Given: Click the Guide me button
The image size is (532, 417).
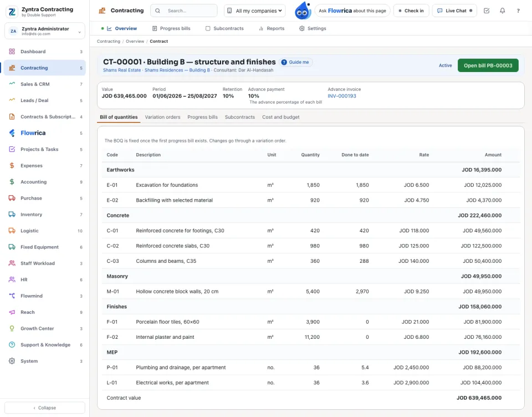Looking at the screenshot, I should [x=295, y=62].
